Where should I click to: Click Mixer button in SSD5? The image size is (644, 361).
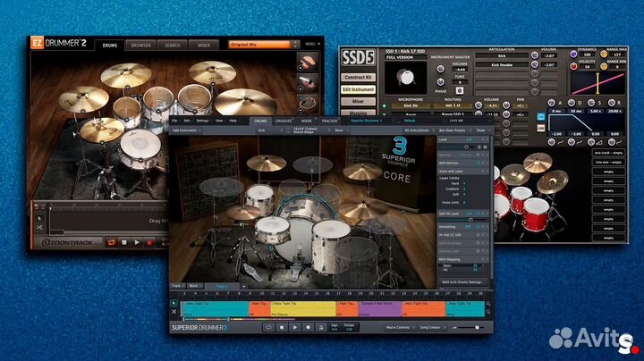358,101
